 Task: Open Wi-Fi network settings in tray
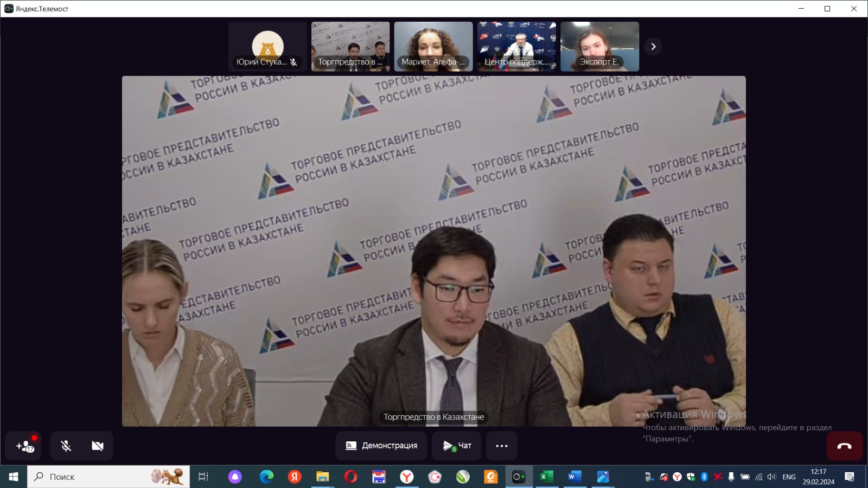pos(758,477)
